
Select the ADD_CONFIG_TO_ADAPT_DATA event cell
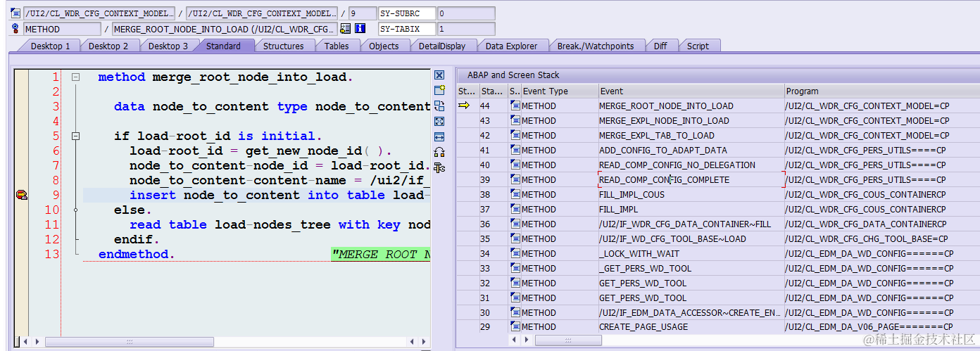pos(691,151)
